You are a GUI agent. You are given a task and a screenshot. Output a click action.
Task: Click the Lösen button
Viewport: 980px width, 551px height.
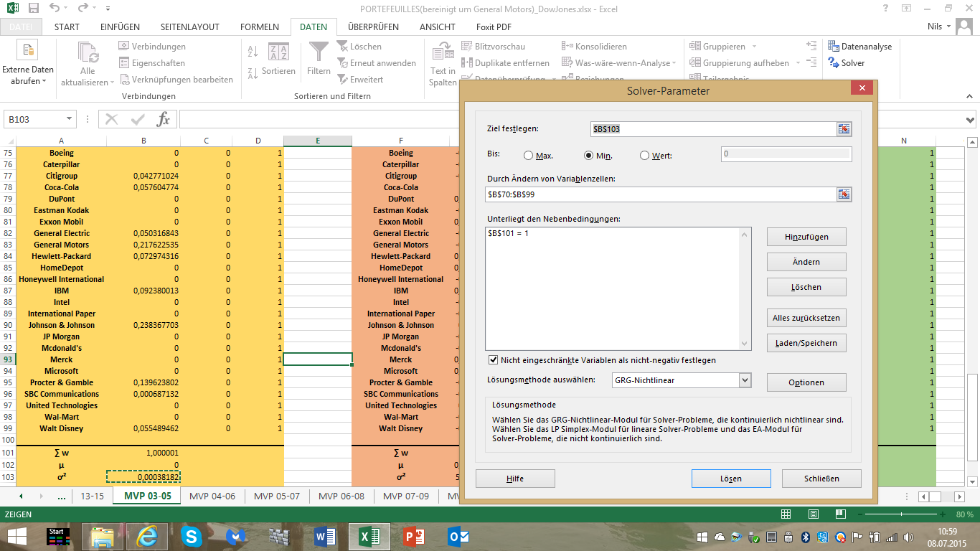730,479
